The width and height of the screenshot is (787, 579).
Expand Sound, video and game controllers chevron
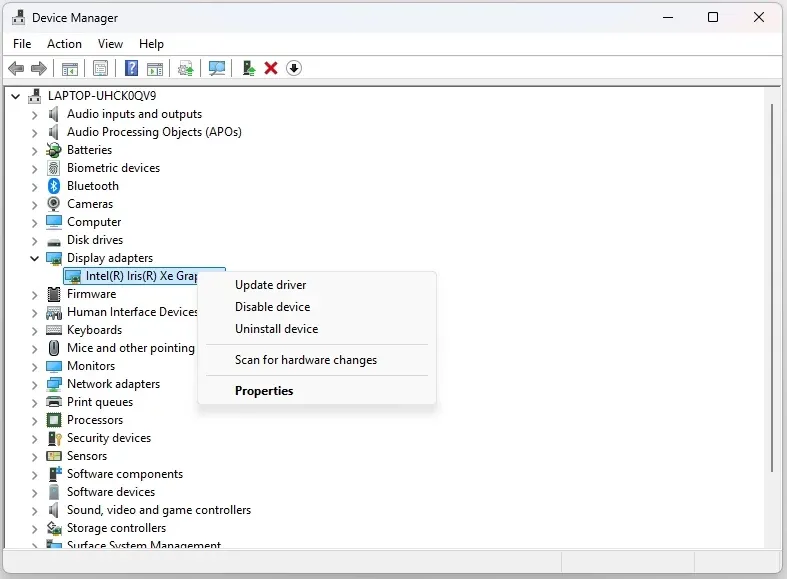pyautogui.click(x=34, y=511)
